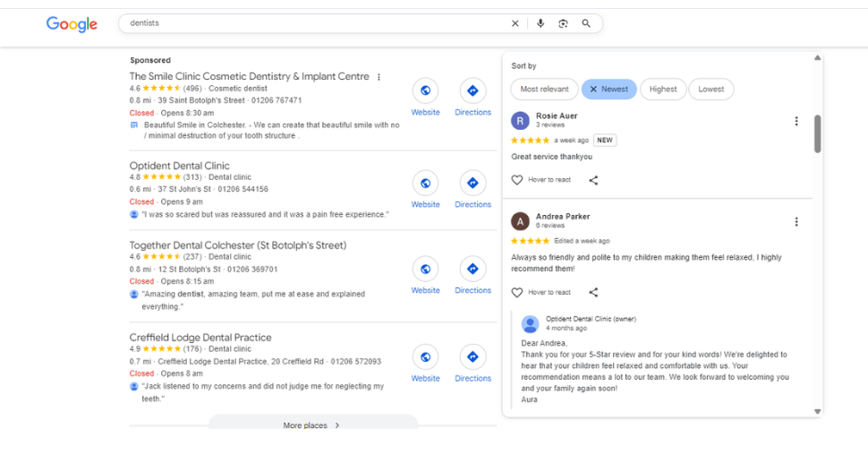Select the 'Great service thankyou' review text
Image resolution: width=868 pixels, height=463 pixels.
click(x=551, y=157)
